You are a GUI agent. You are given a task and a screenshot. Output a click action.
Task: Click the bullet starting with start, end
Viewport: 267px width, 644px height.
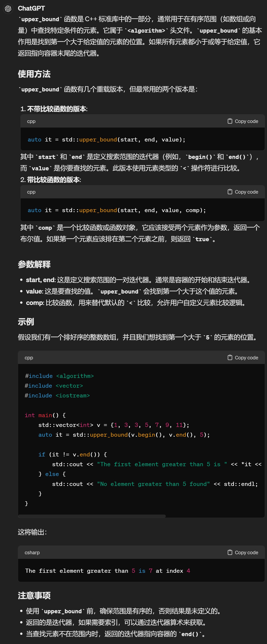coord(139,280)
